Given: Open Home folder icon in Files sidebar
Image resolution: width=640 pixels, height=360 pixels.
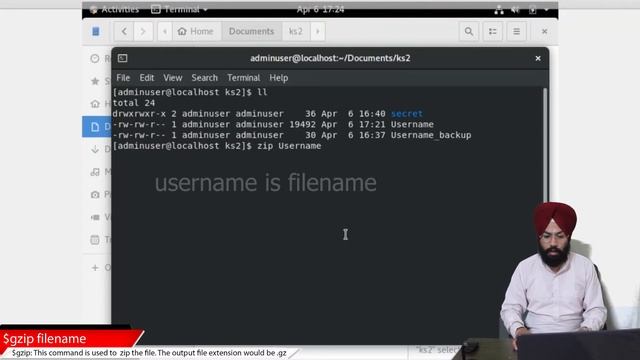Looking at the screenshot, I should [95, 104].
